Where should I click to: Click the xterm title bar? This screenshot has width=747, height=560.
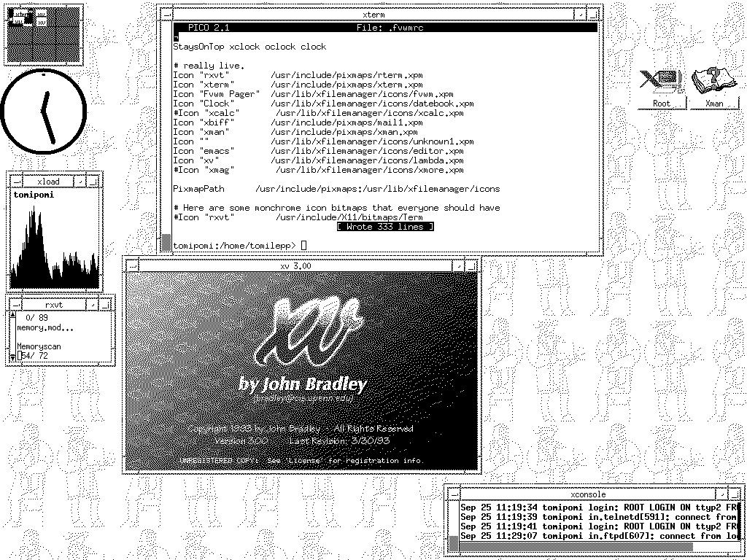373,14
